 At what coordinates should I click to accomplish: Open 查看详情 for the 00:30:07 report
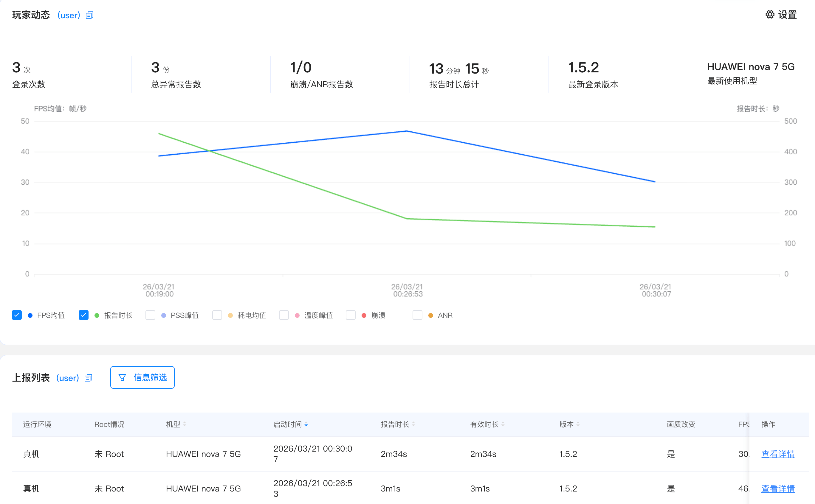pyautogui.click(x=778, y=454)
